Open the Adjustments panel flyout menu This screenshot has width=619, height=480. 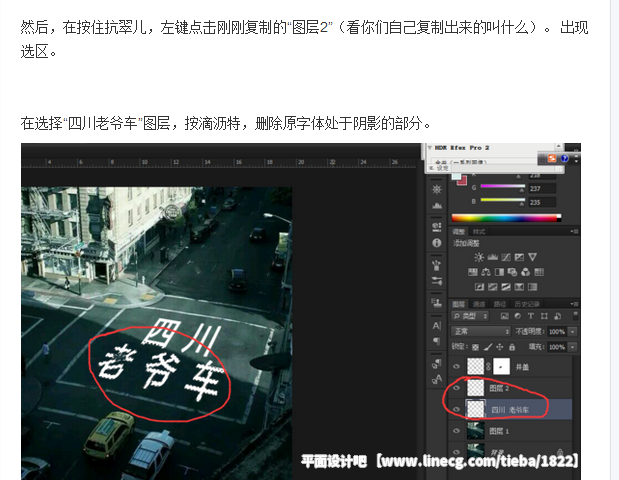(574, 231)
